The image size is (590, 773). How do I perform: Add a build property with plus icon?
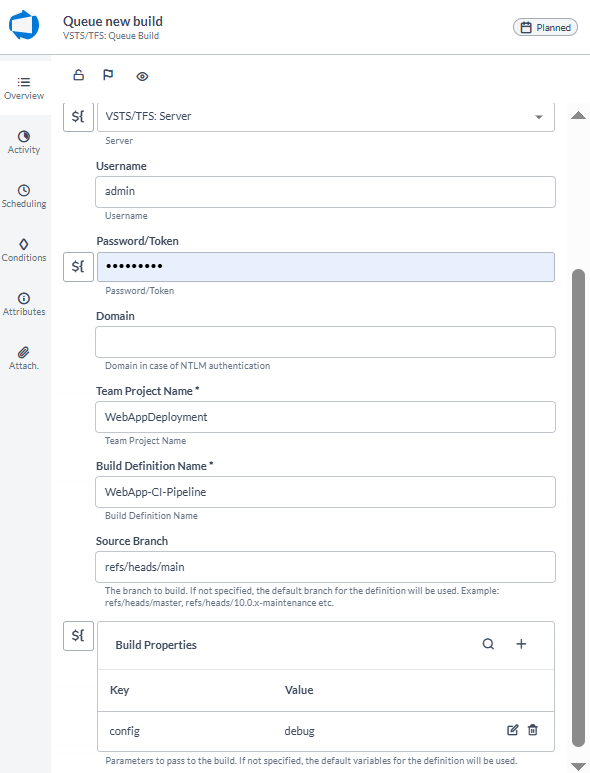(x=521, y=644)
